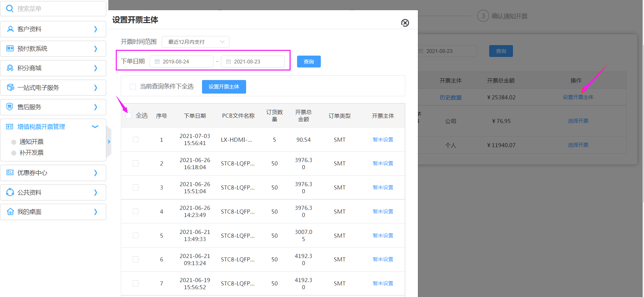Click the 积分商城 medal icon
Image resolution: width=644 pixels, height=297 pixels.
tap(10, 68)
